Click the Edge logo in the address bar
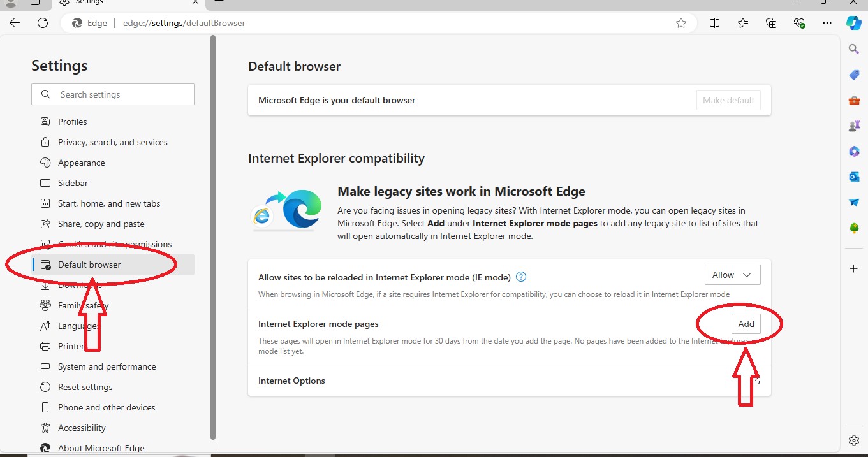The width and height of the screenshot is (868, 457). 78,23
